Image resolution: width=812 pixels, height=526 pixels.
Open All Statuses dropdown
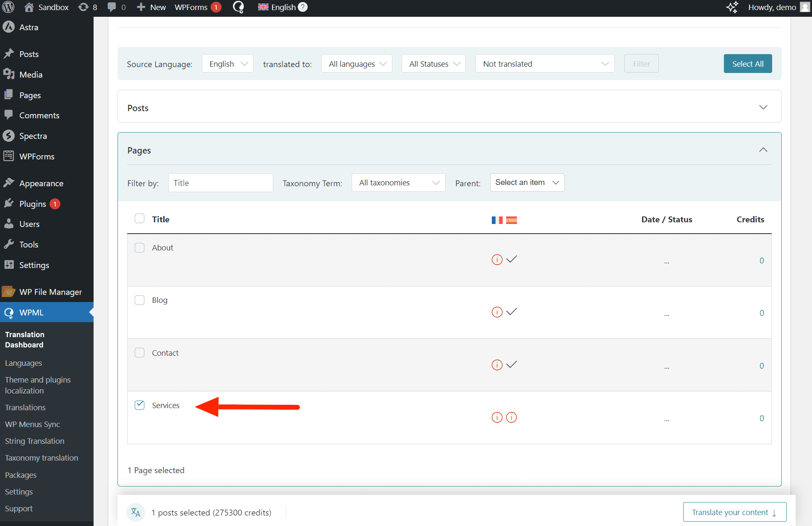[x=433, y=64]
